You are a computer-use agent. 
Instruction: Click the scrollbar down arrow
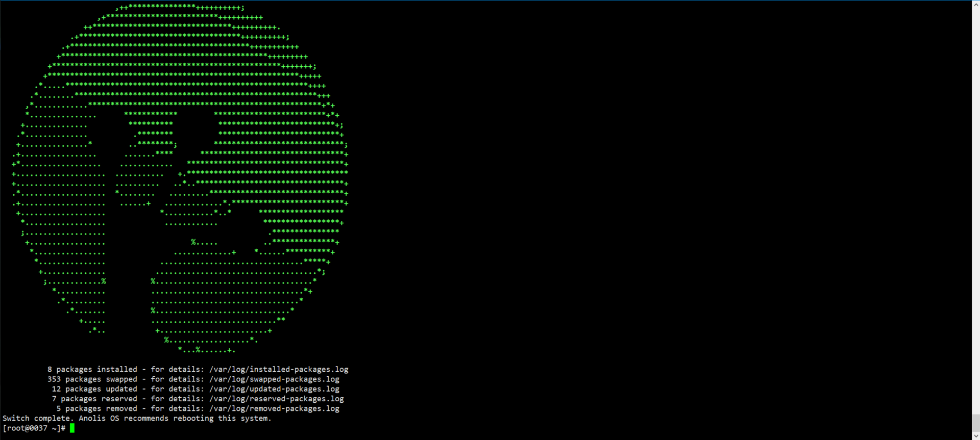pyautogui.click(x=975, y=436)
